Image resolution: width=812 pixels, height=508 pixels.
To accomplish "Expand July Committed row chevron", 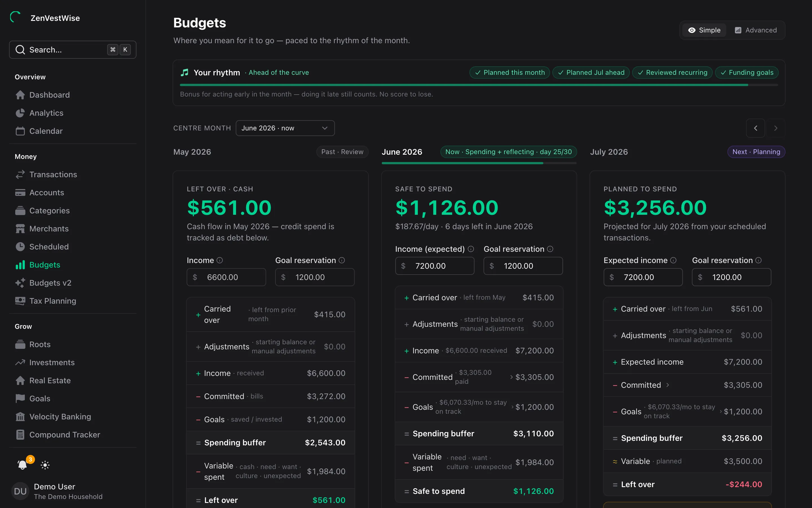I will [668, 385].
